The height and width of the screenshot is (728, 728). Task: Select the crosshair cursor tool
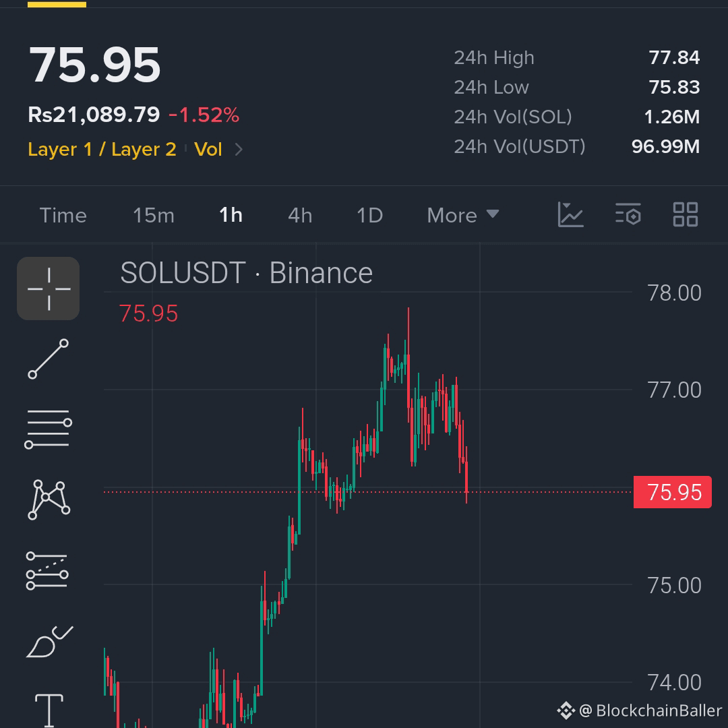[49, 289]
